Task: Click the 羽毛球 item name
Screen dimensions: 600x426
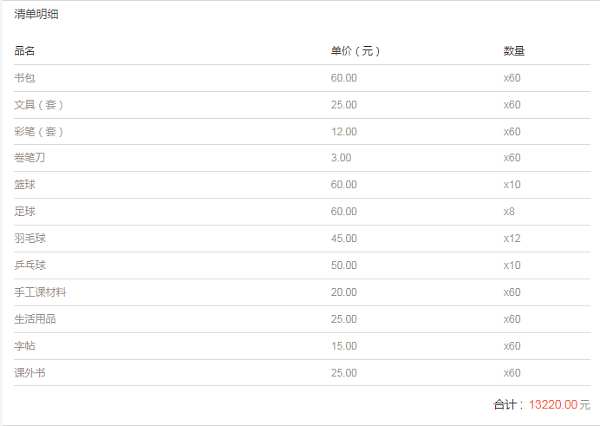Action: [x=30, y=238]
